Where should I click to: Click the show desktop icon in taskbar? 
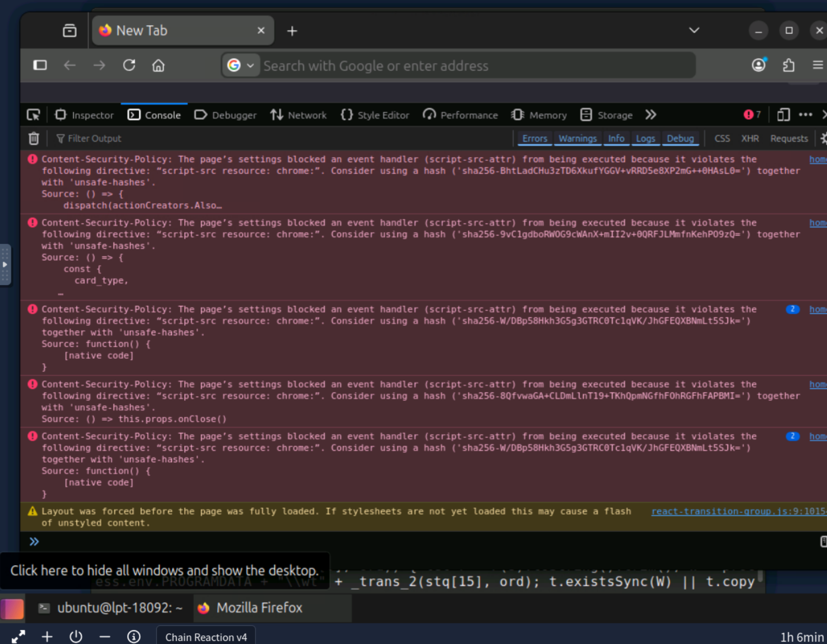12,609
